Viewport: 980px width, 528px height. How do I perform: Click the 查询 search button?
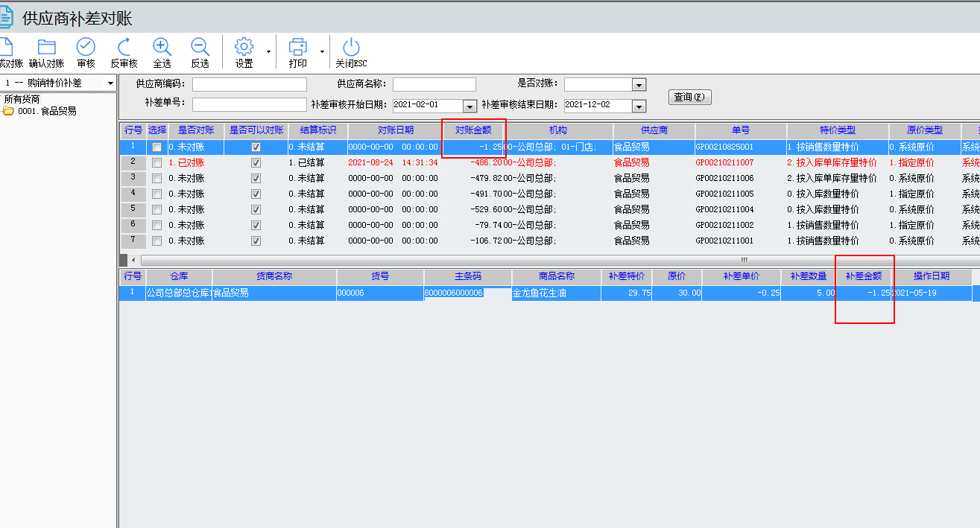pos(689,98)
